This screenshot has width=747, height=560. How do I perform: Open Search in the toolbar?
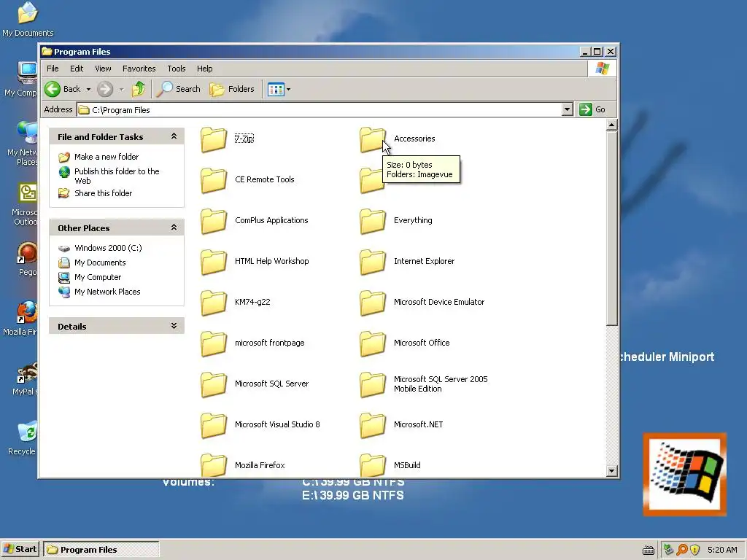(178, 89)
